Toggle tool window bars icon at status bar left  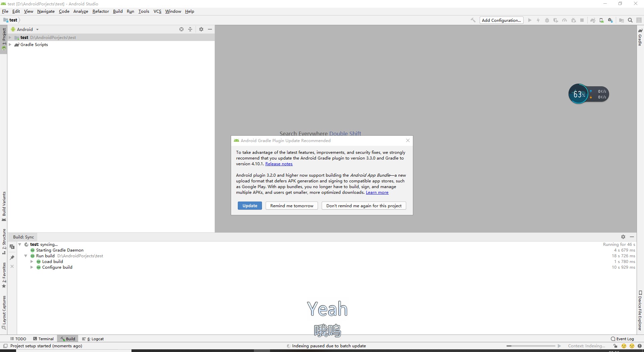point(5,346)
